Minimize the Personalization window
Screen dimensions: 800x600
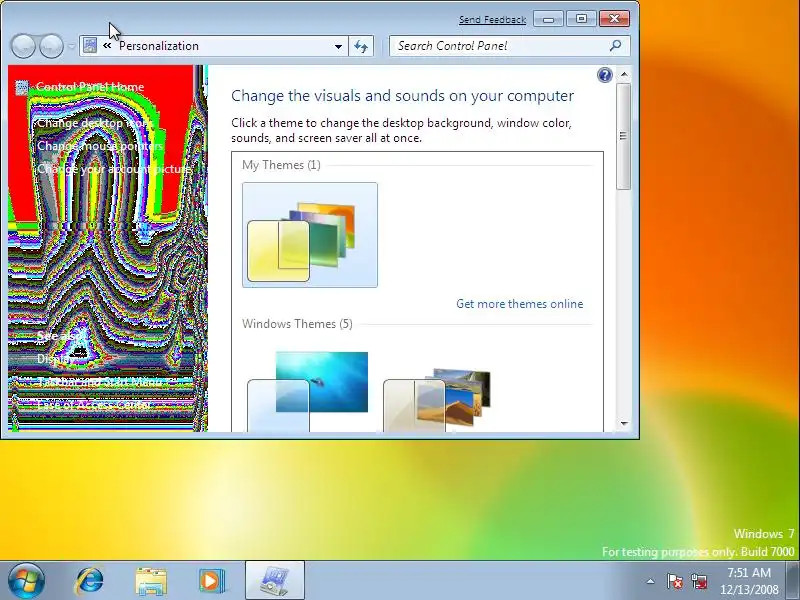coord(548,19)
